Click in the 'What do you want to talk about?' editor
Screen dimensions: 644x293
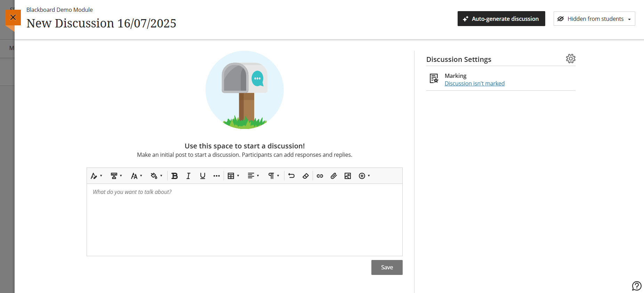(244, 220)
